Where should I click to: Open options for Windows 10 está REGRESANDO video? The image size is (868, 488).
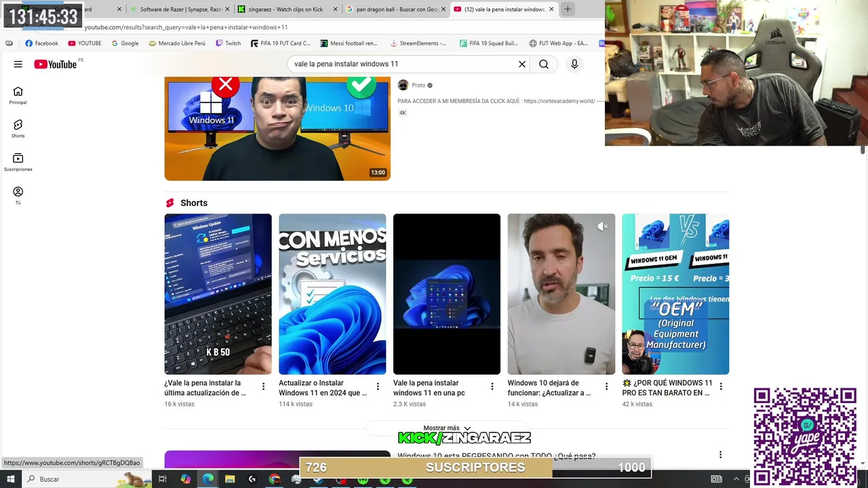tap(720, 455)
